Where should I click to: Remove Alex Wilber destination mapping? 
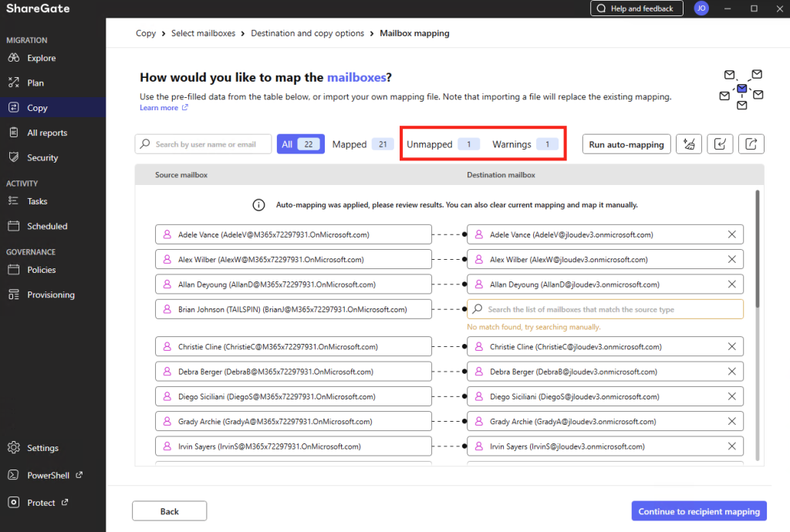[x=731, y=260]
